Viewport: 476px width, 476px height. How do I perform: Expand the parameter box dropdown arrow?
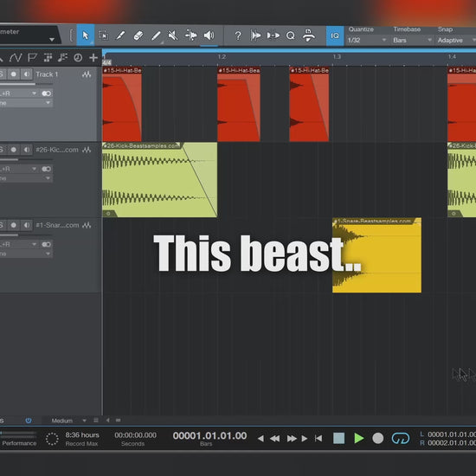pyautogui.click(x=52, y=40)
